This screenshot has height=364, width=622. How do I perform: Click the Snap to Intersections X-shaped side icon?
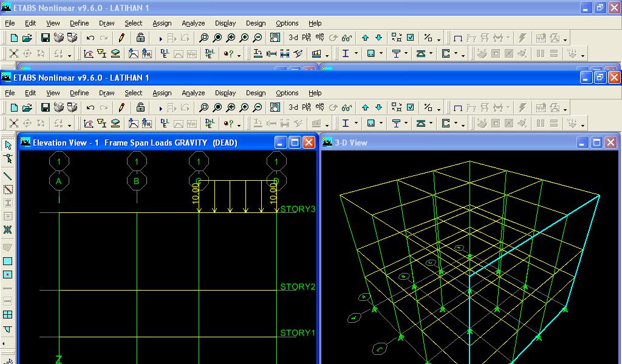(8, 230)
